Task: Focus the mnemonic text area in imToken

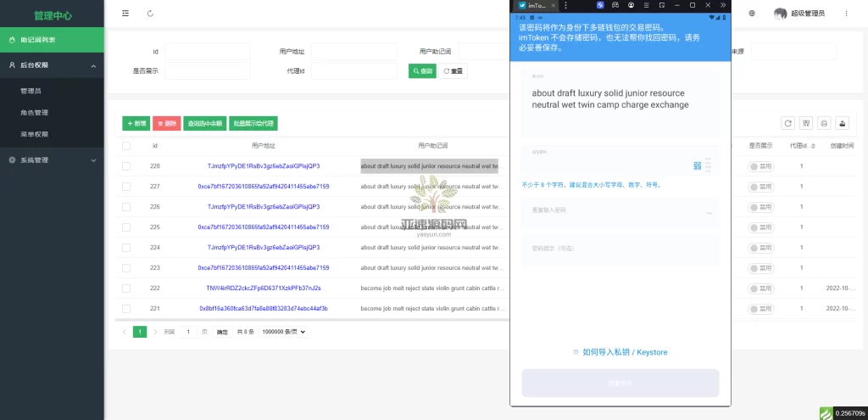Action: coord(620,104)
